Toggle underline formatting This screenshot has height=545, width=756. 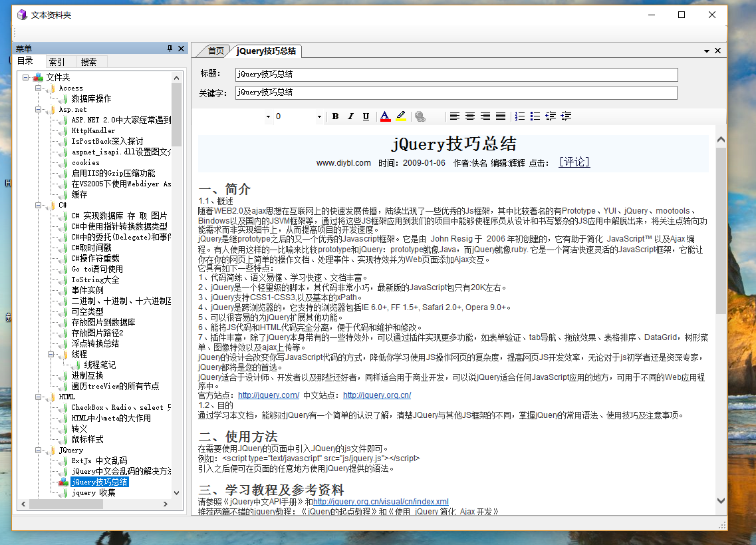(366, 116)
